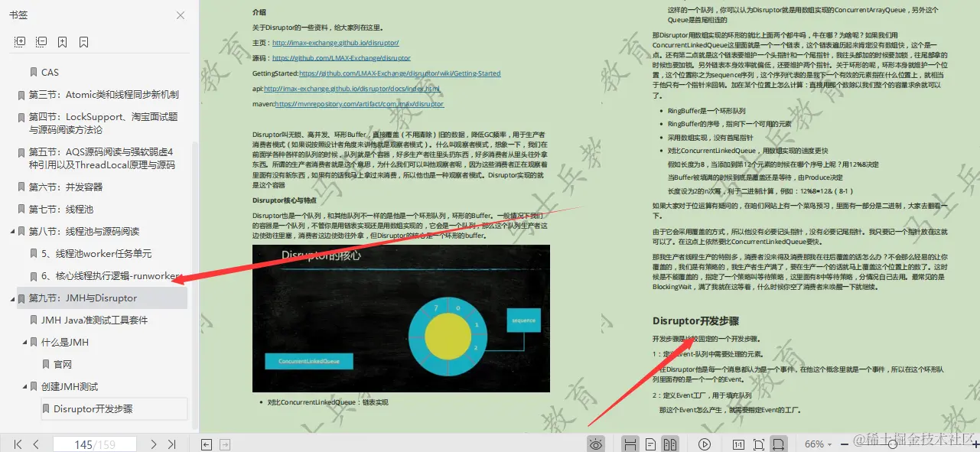The width and height of the screenshot is (980, 452).
Task: Expand all bookmarks in the panel
Action: [20, 41]
